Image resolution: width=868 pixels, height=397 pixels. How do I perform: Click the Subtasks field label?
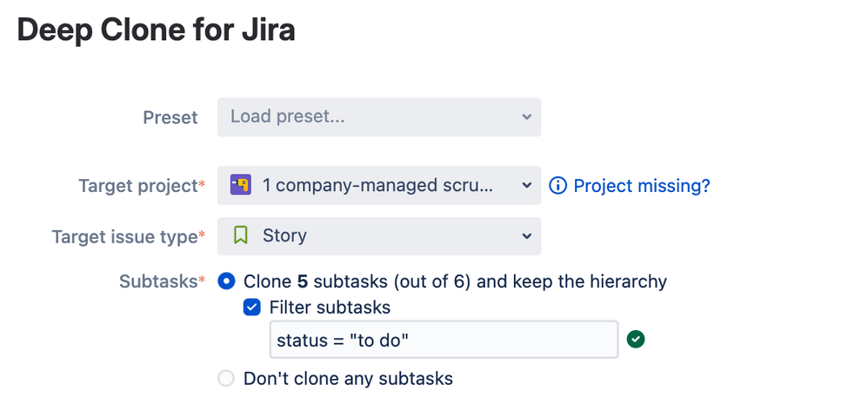tap(158, 281)
